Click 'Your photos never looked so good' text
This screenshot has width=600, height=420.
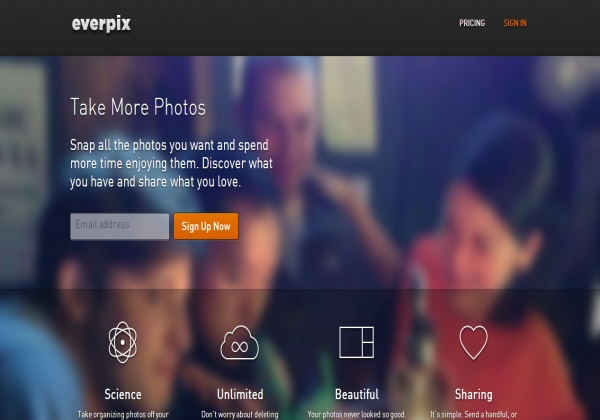[357, 415]
